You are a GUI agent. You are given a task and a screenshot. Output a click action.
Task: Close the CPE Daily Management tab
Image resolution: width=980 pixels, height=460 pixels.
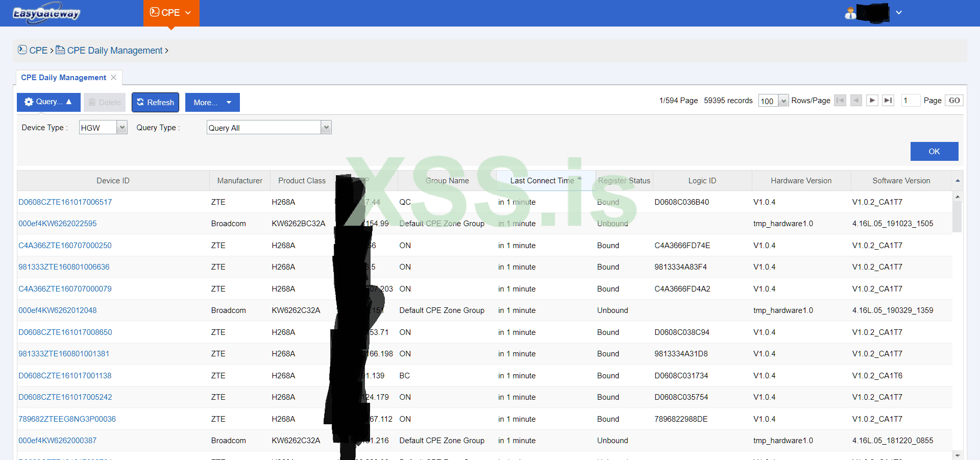pyautogui.click(x=114, y=78)
